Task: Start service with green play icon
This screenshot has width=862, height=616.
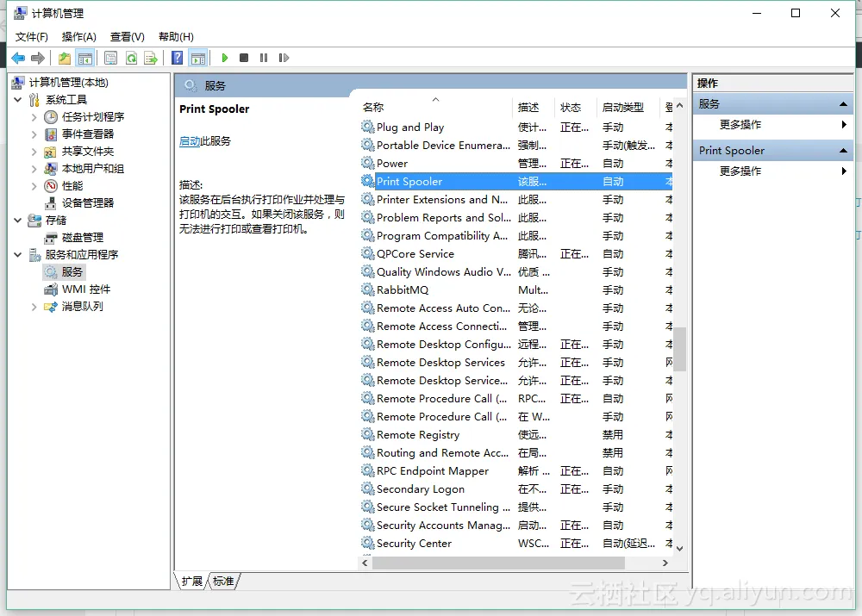Action: click(x=224, y=58)
